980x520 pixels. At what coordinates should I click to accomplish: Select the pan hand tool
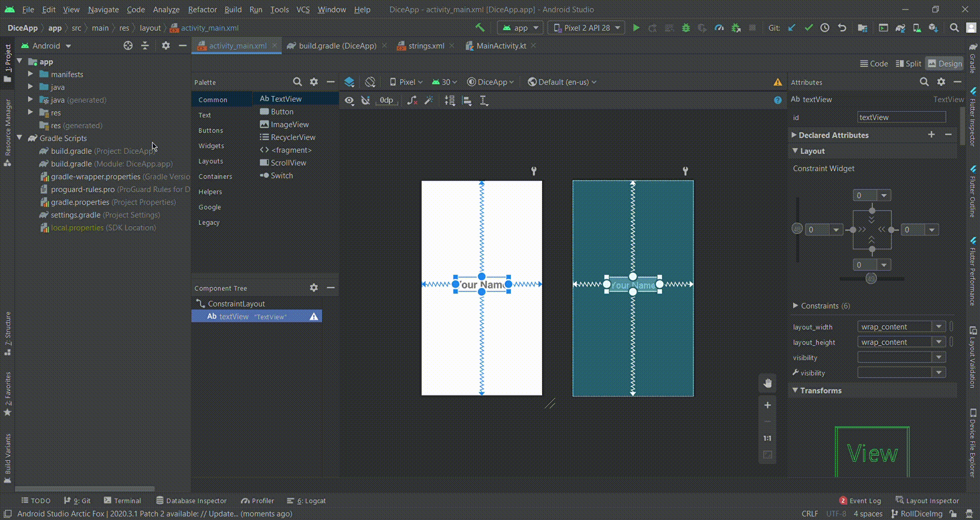pyautogui.click(x=767, y=383)
